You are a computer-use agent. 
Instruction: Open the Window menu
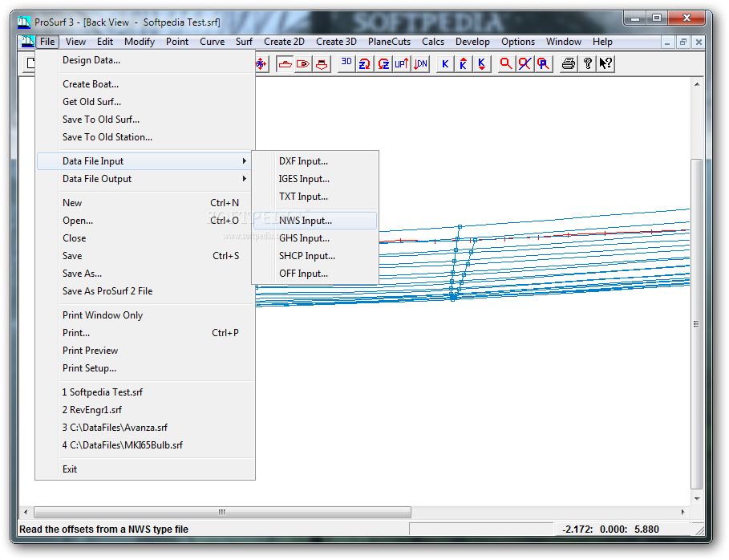(564, 42)
